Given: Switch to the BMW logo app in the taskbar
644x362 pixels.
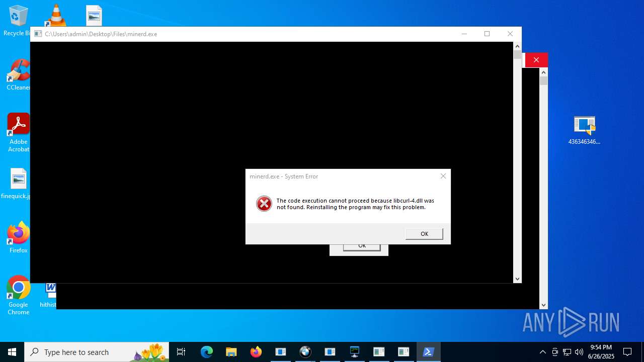Looking at the screenshot, I should coord(305,352).
